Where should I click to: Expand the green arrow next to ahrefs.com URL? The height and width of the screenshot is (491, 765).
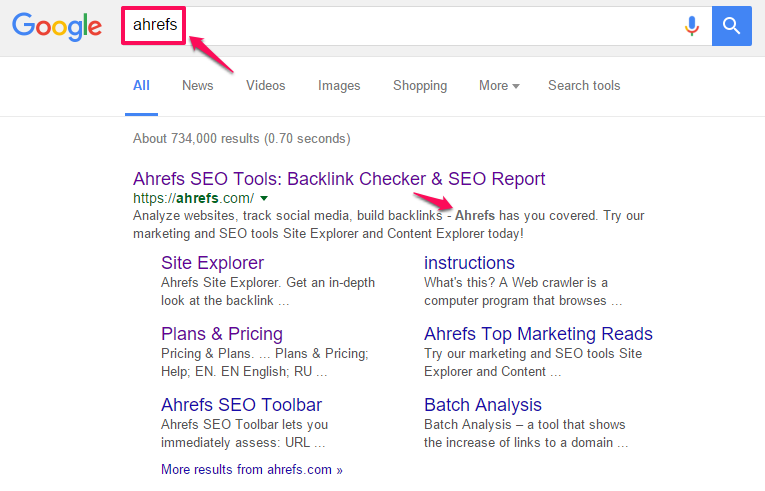264,198
